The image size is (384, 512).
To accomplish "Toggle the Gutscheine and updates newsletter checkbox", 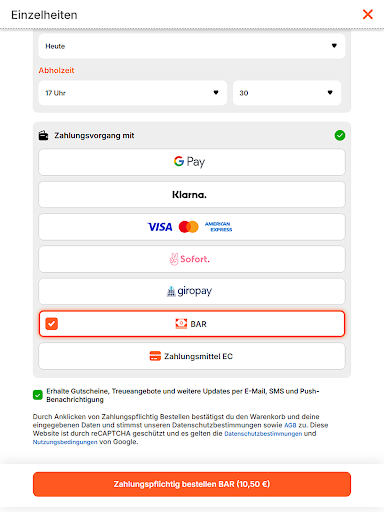I will tap(38, 395).
